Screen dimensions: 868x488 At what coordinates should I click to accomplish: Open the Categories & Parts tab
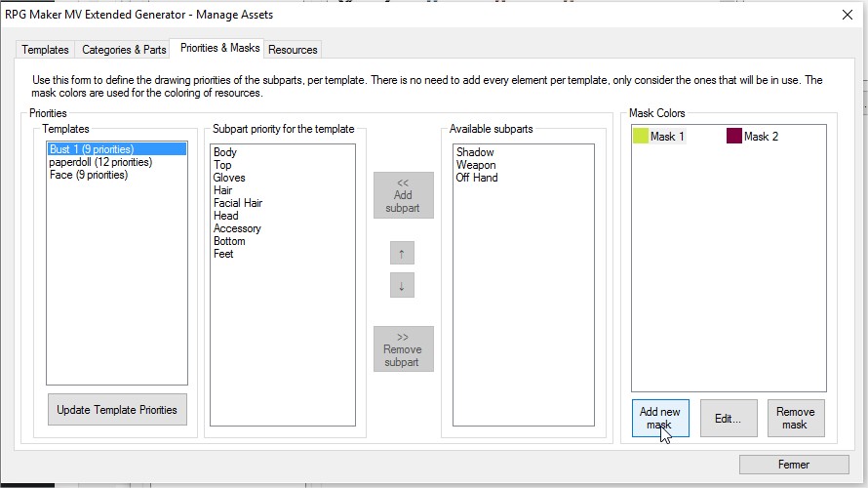[124, 50]
